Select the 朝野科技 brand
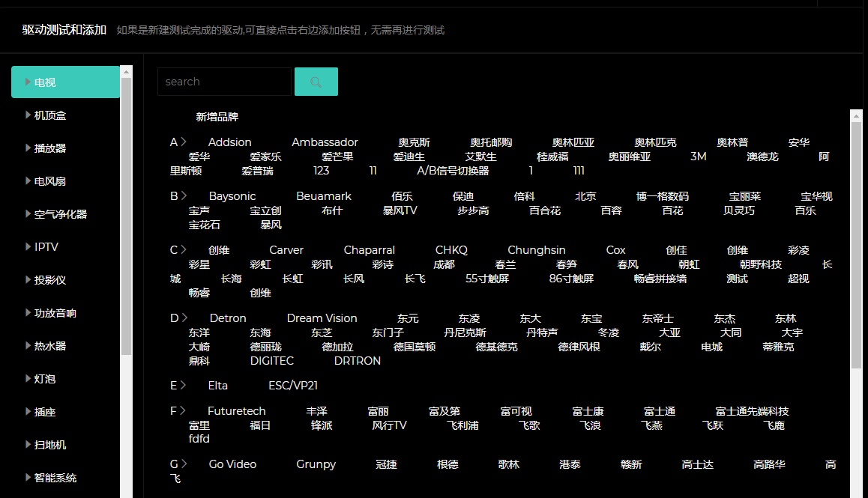This screenshot has height=498, width=868. point(761,264)
